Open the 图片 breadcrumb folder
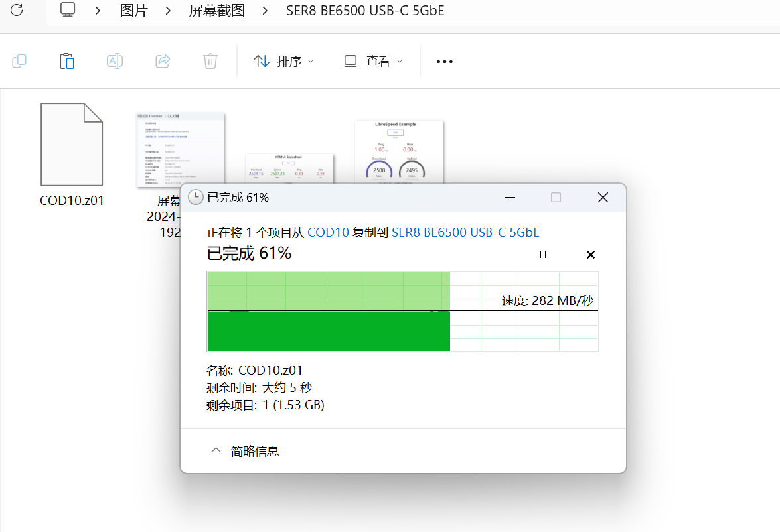 (x=134, y=10)
